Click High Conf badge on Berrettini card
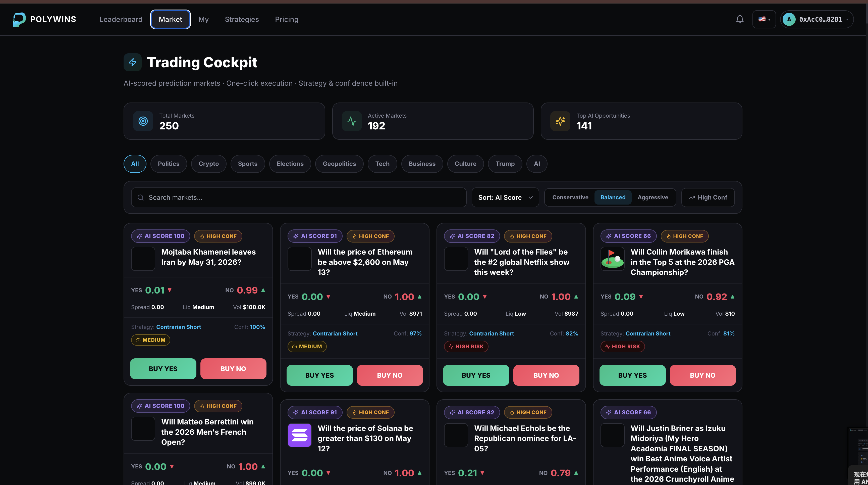Viewport: 868px width, 485px height. coord(218,406)
